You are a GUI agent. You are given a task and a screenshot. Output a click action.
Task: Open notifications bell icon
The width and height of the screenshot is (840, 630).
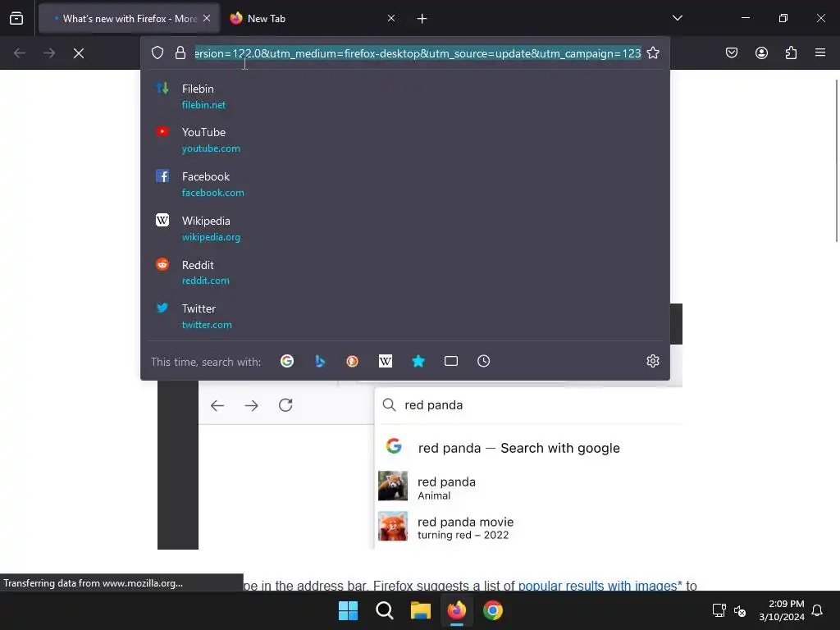818,610
